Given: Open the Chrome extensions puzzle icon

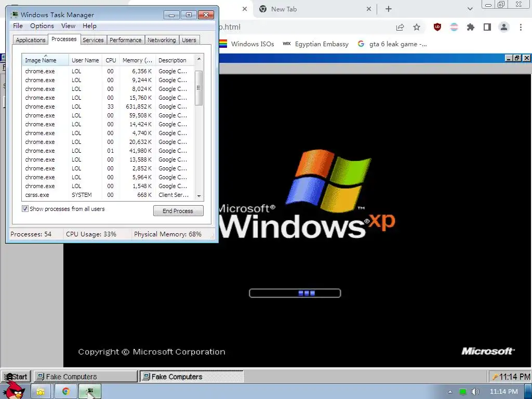Looking at the screenshot, I should point(471,27).
